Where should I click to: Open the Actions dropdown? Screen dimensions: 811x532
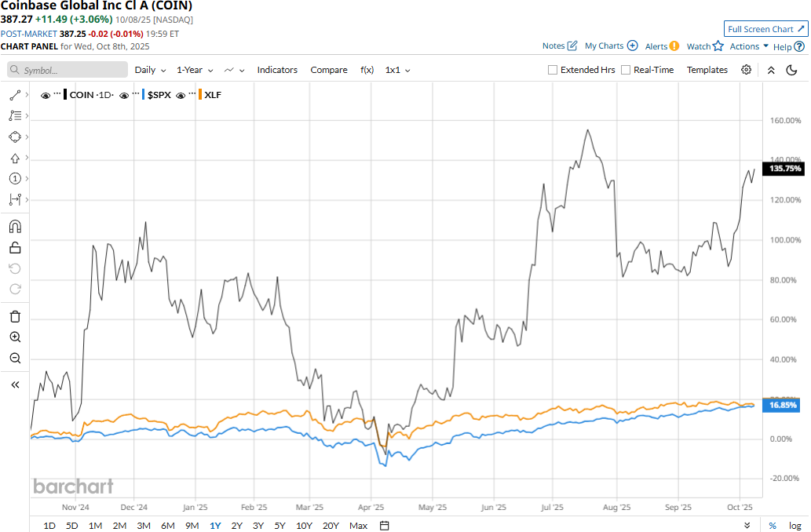748,46
